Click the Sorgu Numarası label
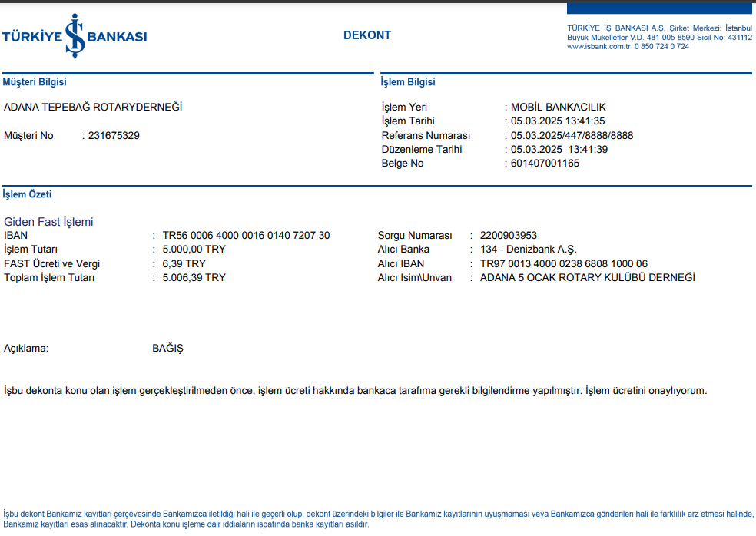The image size is (756, 536). pos(415,235)
